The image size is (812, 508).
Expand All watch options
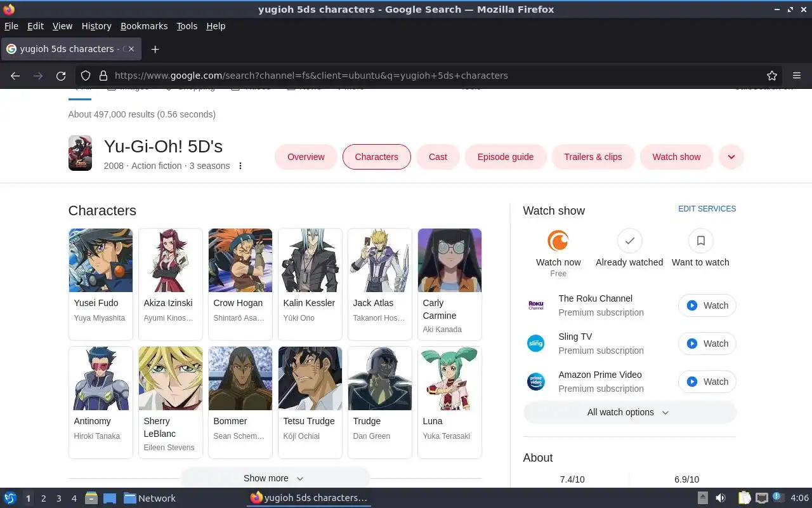click(x=629, y=412)
